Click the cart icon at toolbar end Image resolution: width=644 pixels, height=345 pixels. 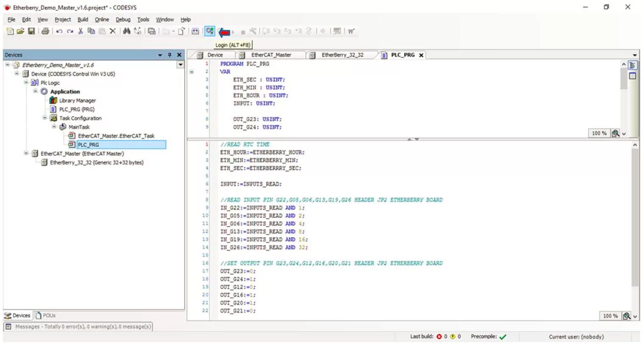tap(351, 31)
